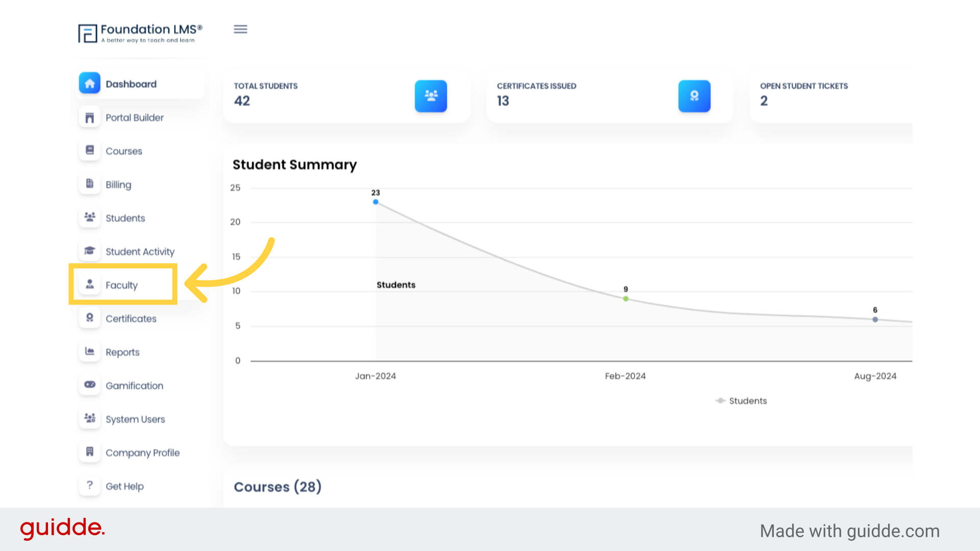Click the Portal Builder sidebar icon

90,117
